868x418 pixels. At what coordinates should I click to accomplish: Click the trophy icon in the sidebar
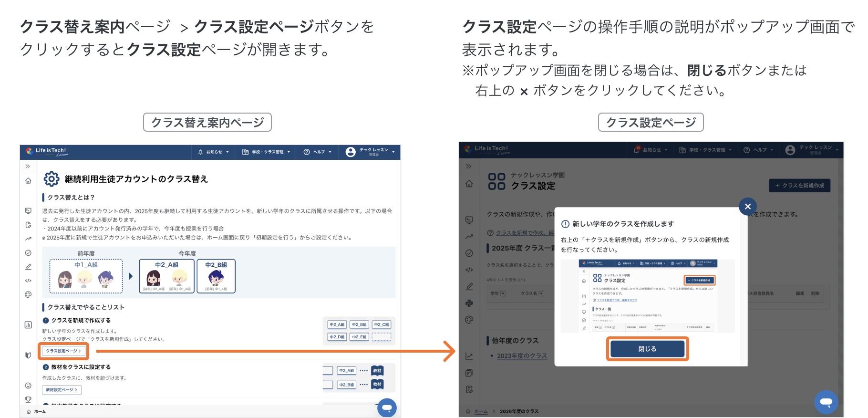point(28,399)
